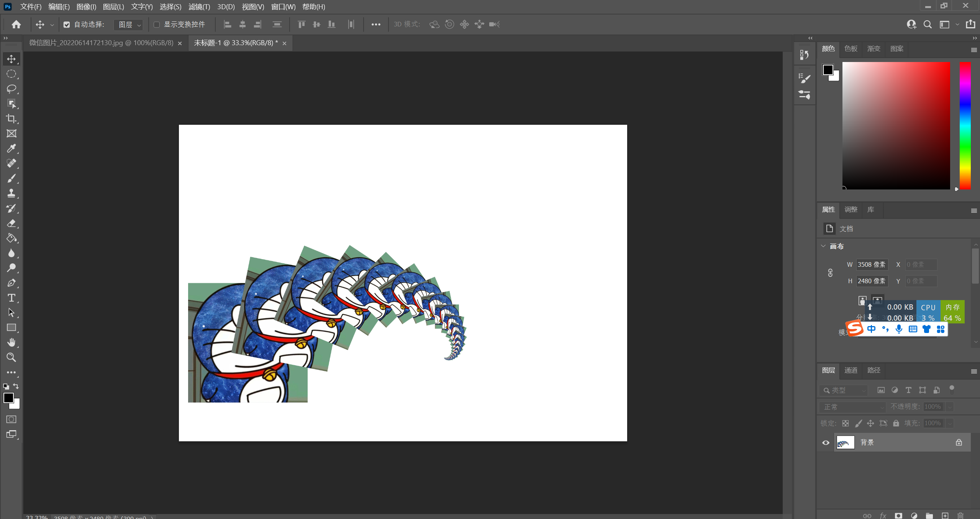Select the Crop tool

11,119
